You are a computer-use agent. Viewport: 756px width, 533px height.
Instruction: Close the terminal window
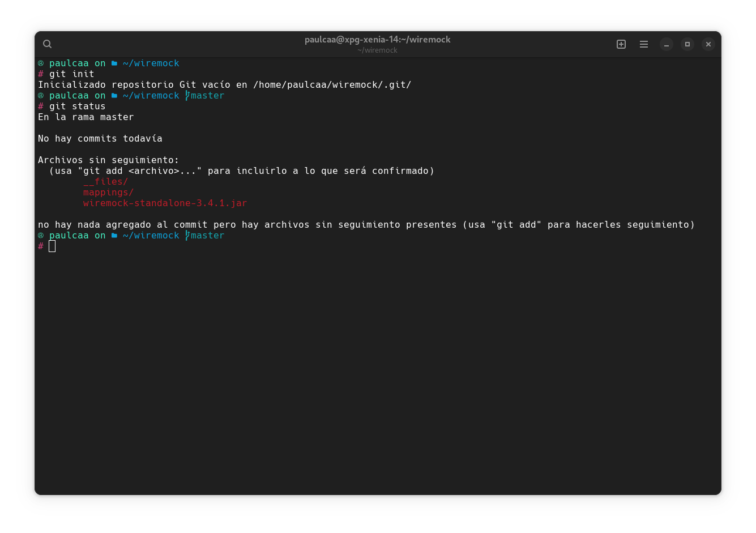pos(708,44)
